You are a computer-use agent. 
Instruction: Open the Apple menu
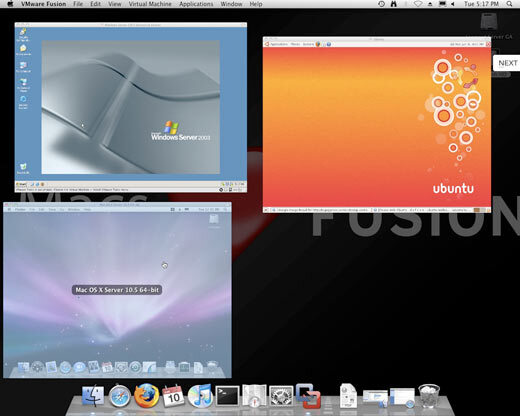coord(11,4)
